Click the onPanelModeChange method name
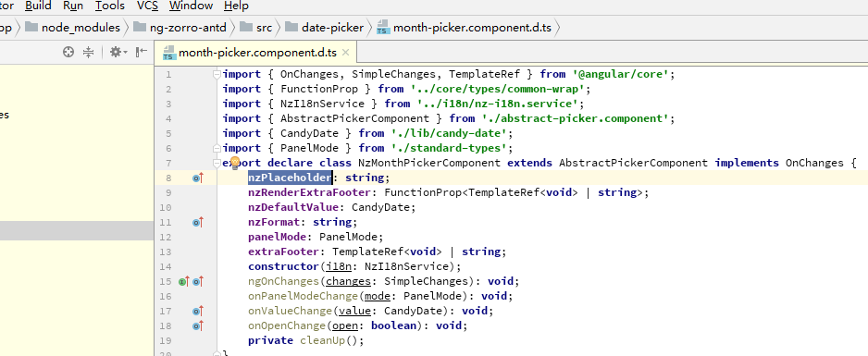 303,296
